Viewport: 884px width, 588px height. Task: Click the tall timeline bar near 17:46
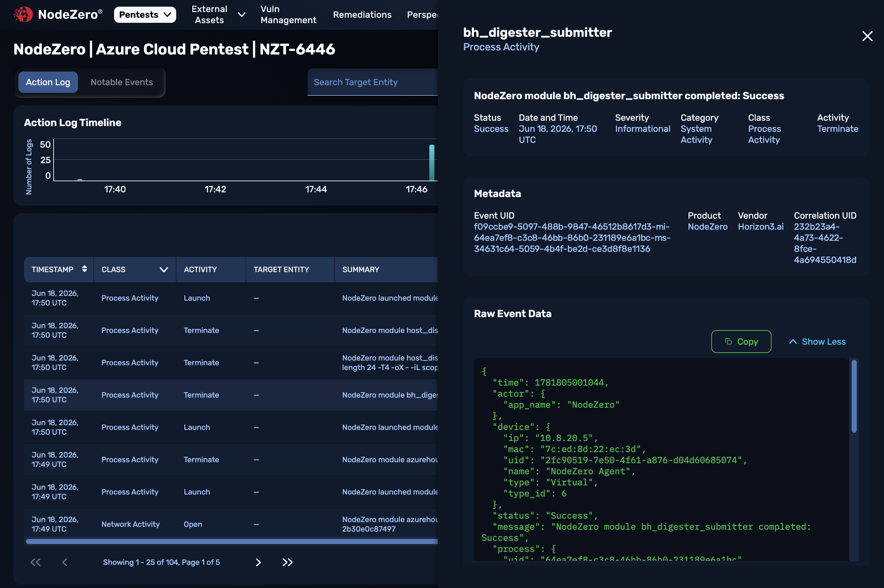coord(432,163)
